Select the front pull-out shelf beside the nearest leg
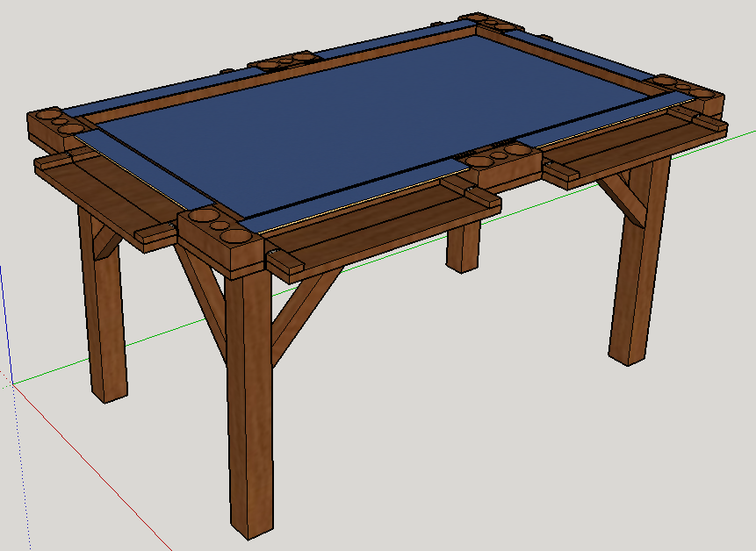The image size is (756, 551). pos(385,227)
